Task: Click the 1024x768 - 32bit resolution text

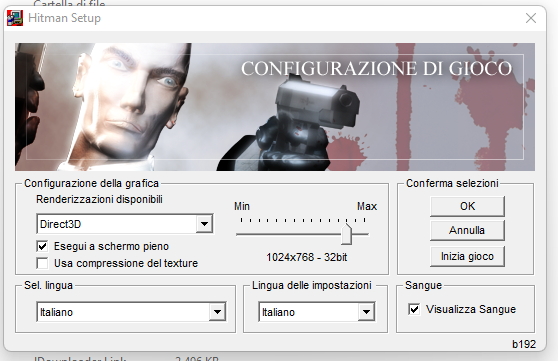Action: coord(306,257)
